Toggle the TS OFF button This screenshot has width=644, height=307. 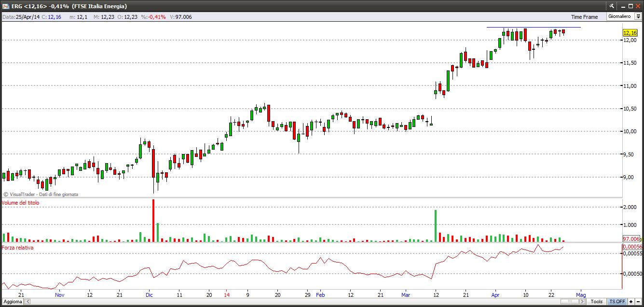tap(617, 302)
